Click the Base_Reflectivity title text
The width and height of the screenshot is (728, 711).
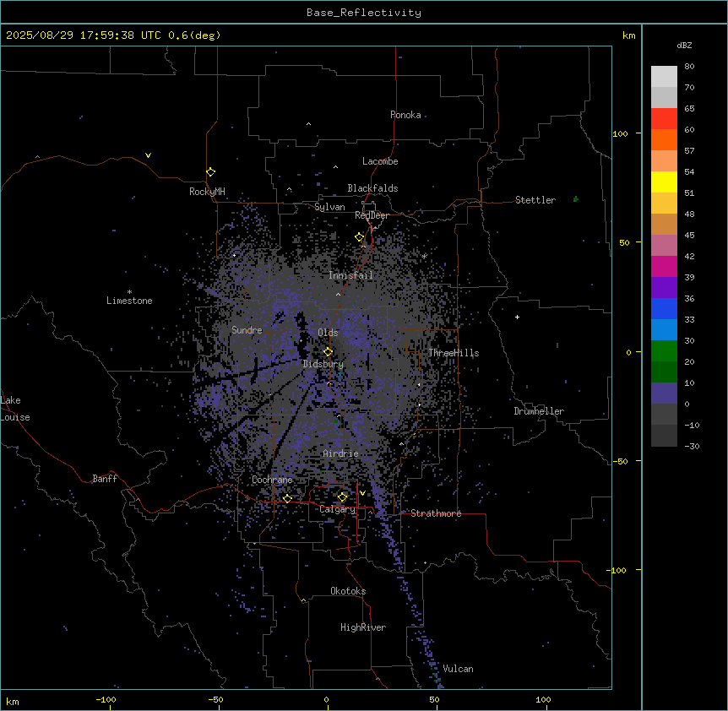(x=364, y=13)
